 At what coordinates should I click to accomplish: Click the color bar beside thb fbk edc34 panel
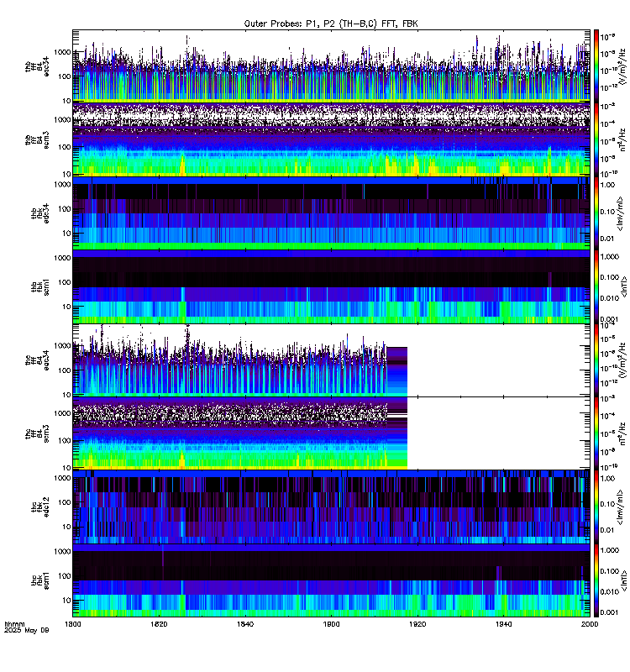coord(596,213)
